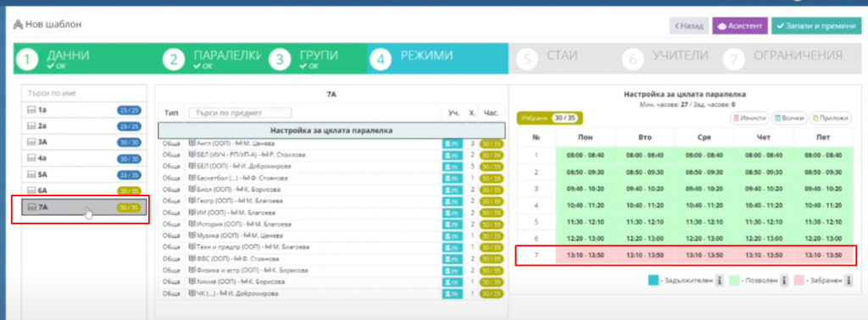Open Настройка за цялата паралелка row
868x320 pixels.
(x=331, y=130)
